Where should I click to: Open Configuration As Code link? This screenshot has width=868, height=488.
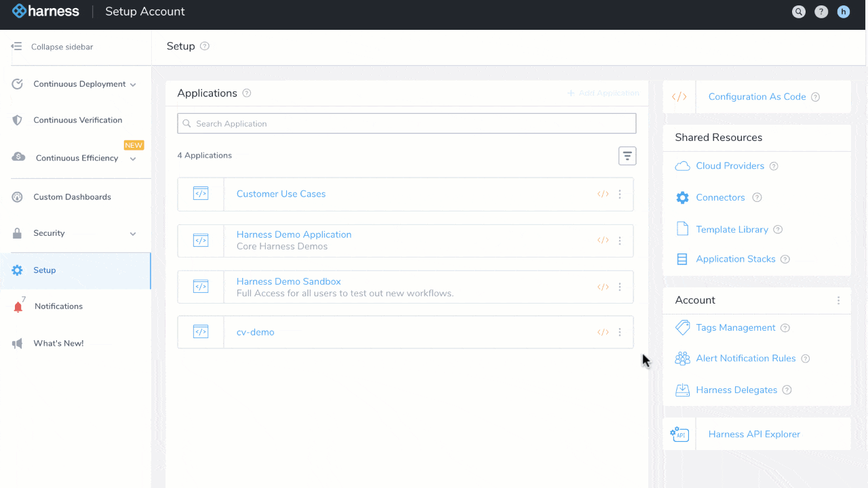[757, 97]
